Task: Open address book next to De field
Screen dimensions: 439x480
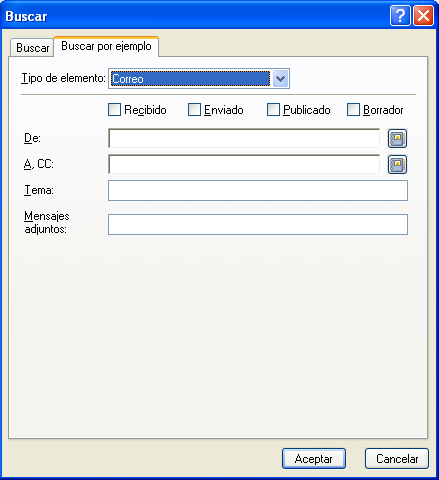Action: (397, 138)
